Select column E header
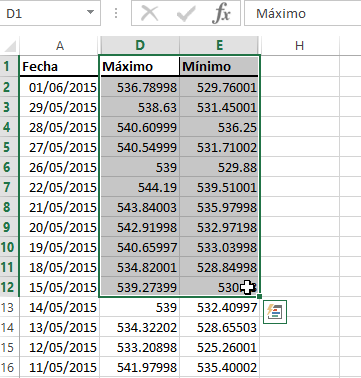Image resolution: width=361 pixels, height=378 pixels. pos(219,46)
